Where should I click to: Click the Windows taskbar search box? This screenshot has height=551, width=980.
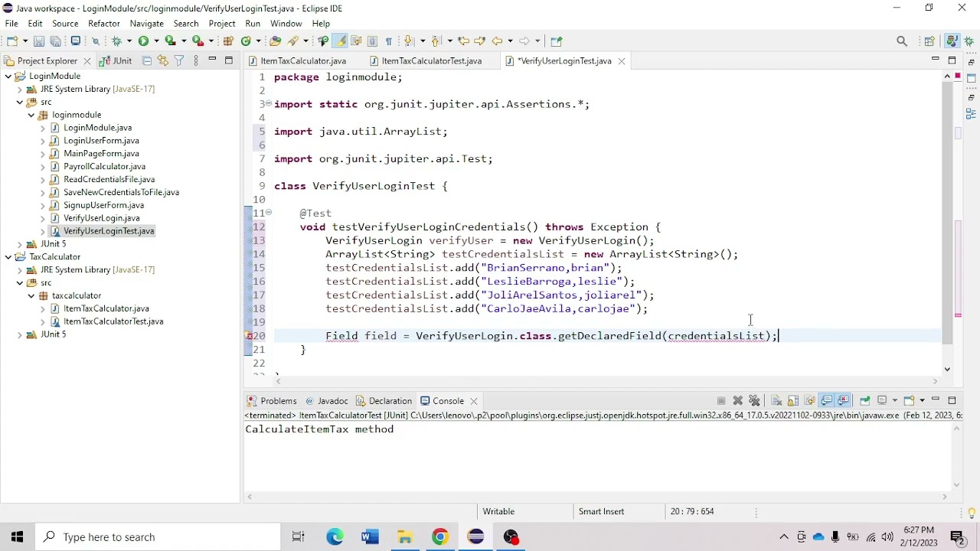pos(158,537)
